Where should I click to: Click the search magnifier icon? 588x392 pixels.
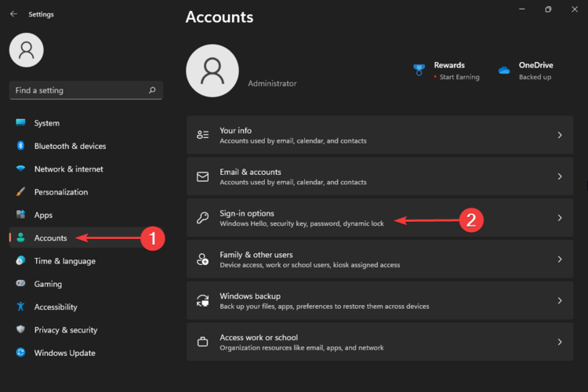point(152,90)
